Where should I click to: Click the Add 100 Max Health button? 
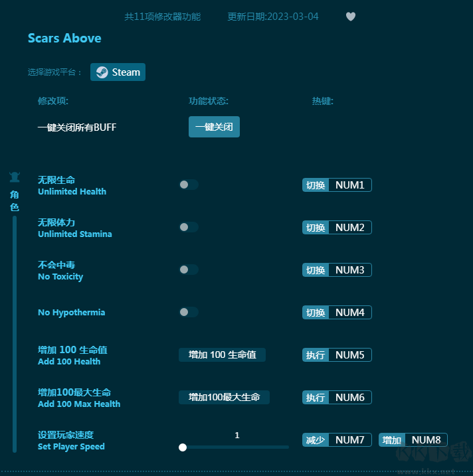(224, 398)
